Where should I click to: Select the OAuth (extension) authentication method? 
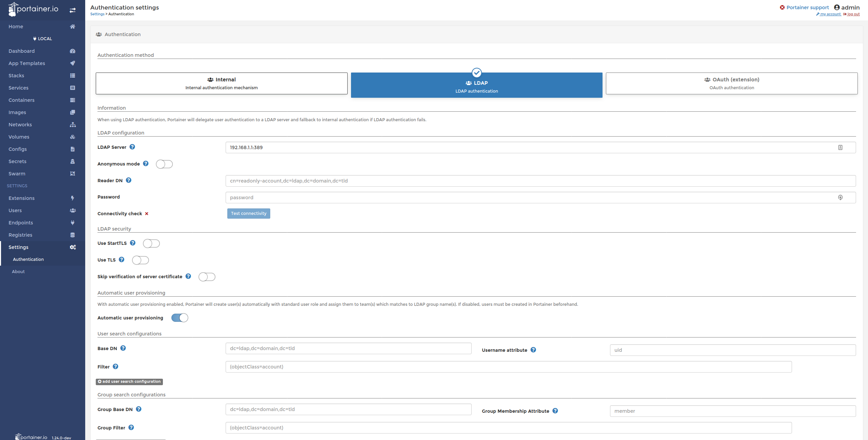coord(732,83)
